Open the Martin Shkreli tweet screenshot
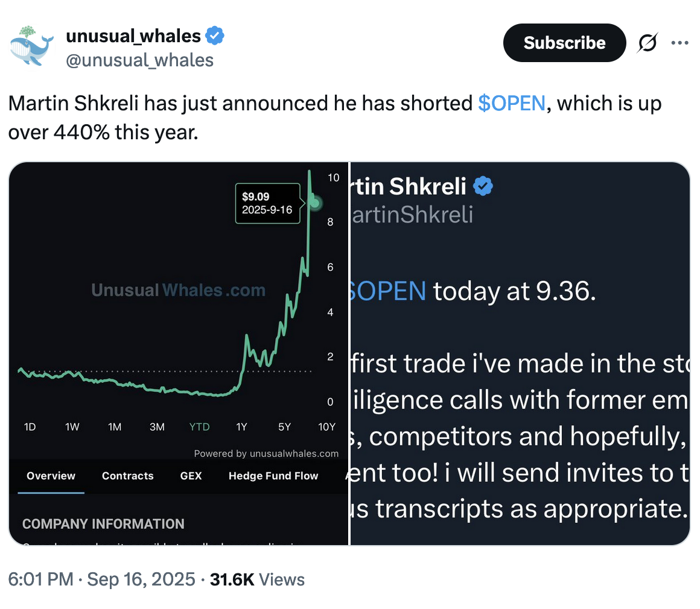 tap(520, 353)
